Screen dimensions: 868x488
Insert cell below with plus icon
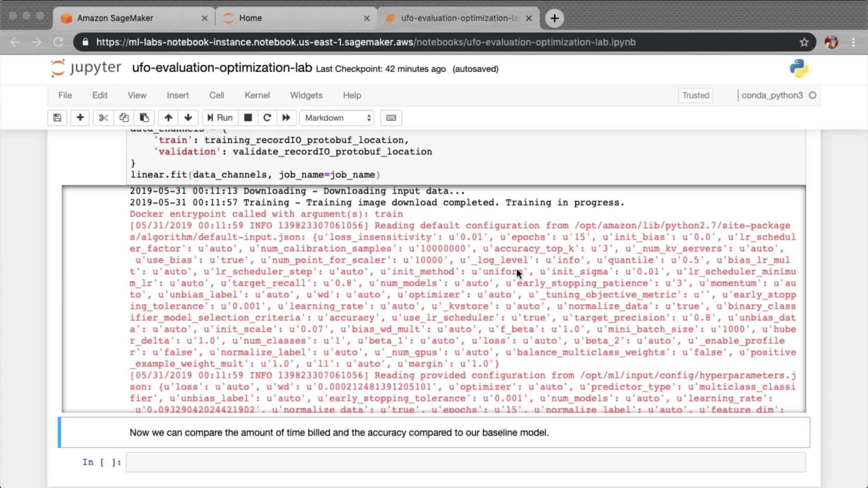click(80, 118)
